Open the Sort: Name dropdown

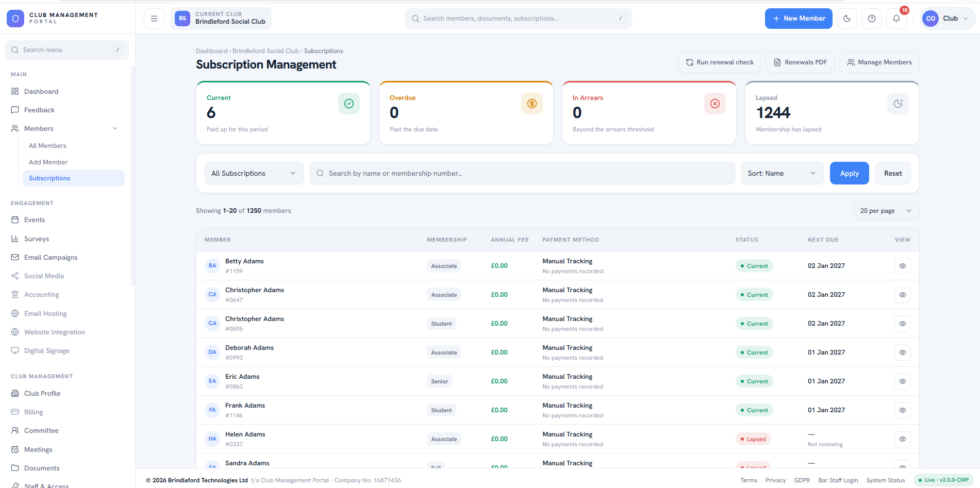[783, 173]
